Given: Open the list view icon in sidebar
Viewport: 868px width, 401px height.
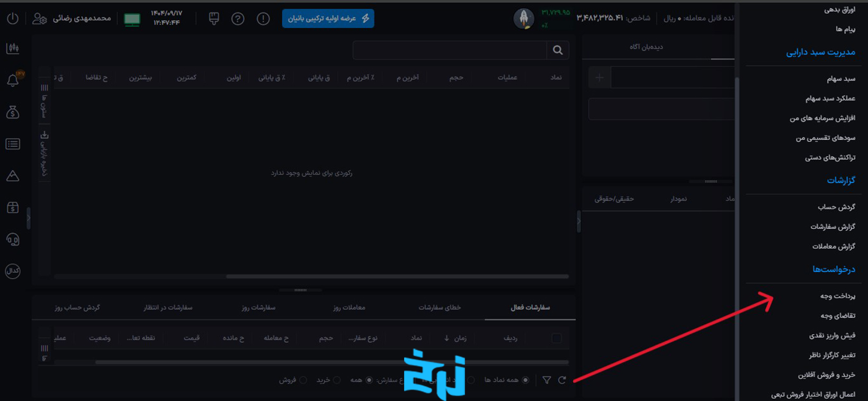Looking at the screenshot, I should [x=13, y=144].
